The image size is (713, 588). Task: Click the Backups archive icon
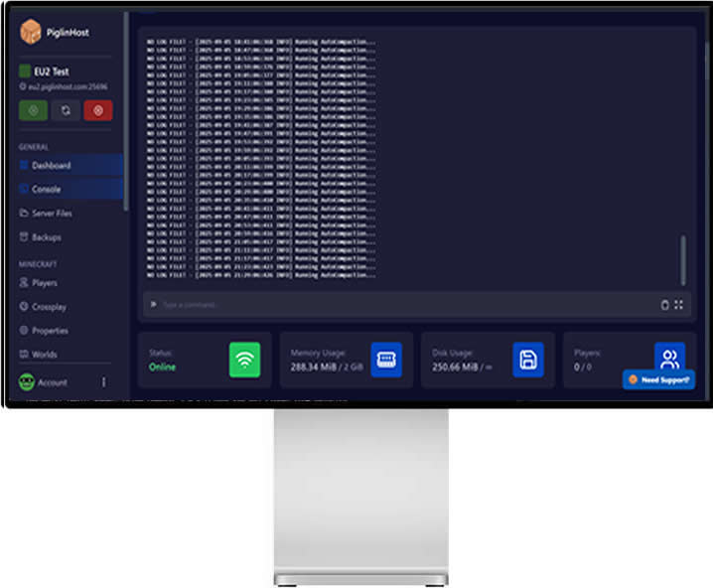[x=24, y=237]
